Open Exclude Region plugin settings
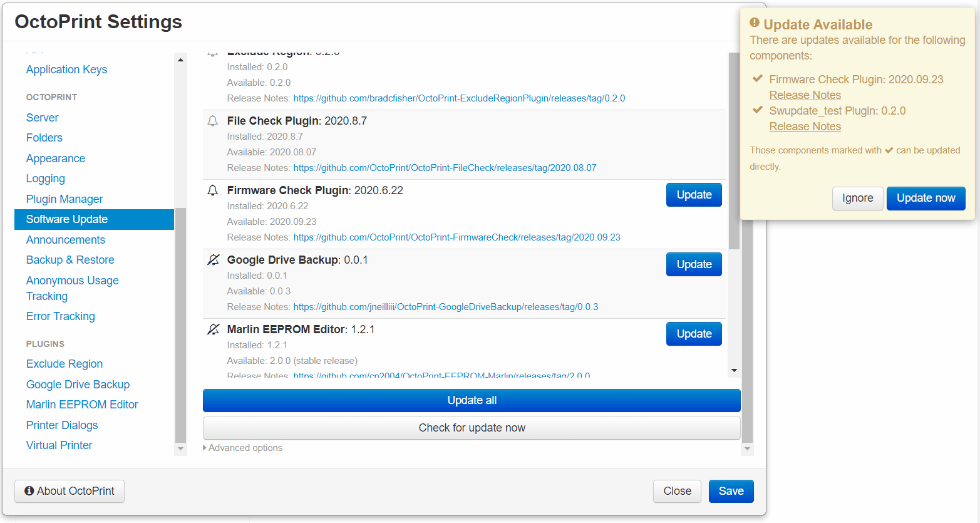 click(64, 364)
